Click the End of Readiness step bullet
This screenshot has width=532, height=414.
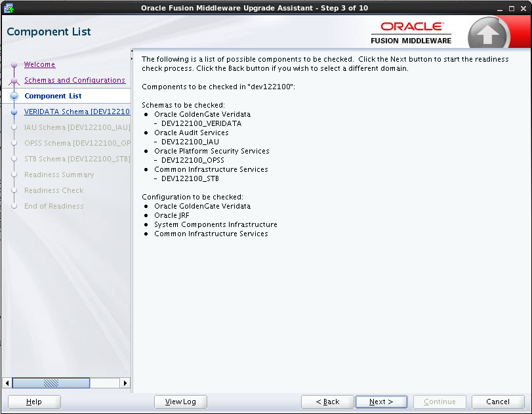[14, 206]
